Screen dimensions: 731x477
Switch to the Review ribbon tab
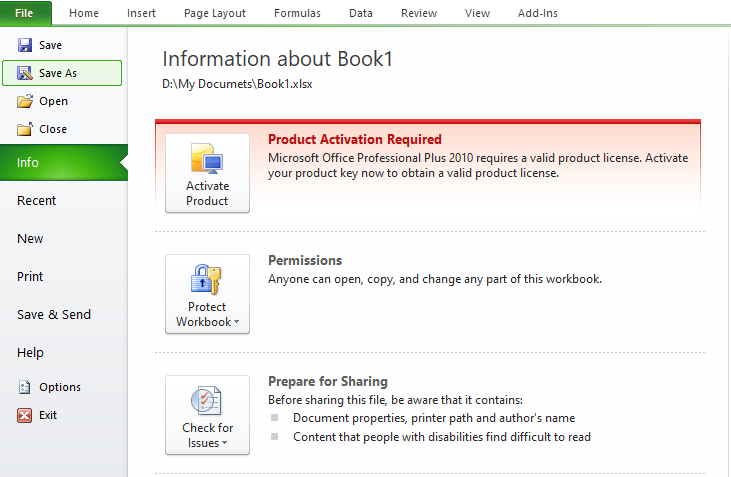(x=419, y=13)
